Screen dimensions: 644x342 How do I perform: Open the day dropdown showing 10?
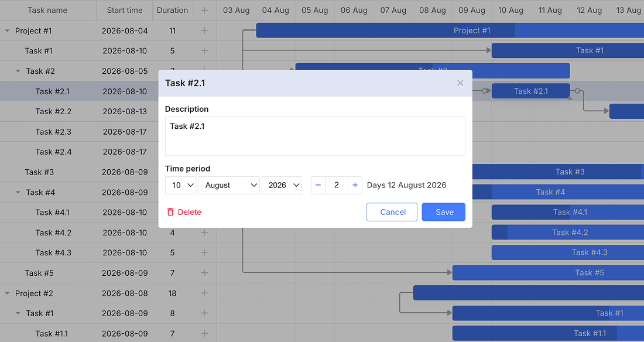(181, 186)
